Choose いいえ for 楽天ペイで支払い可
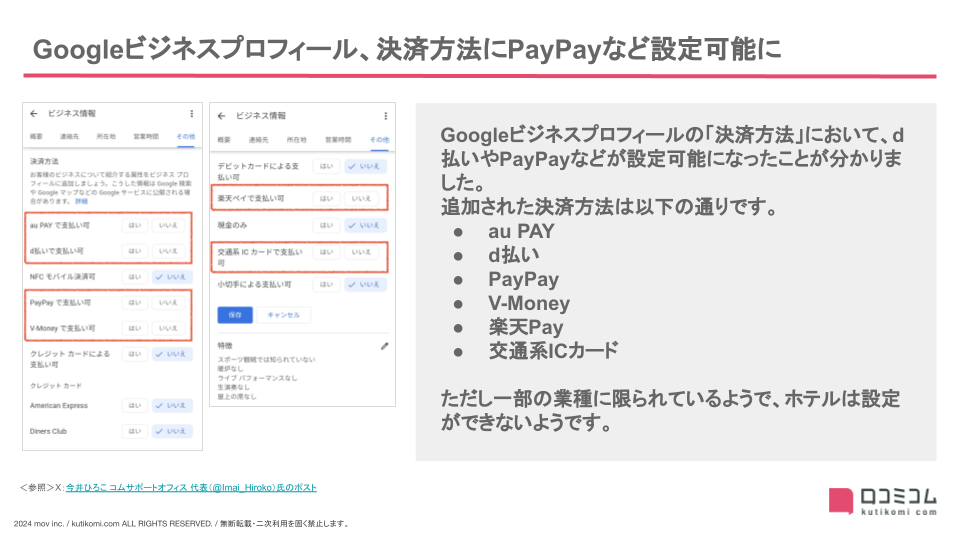This screenshot has height=540, width=960. coord(361,198)
